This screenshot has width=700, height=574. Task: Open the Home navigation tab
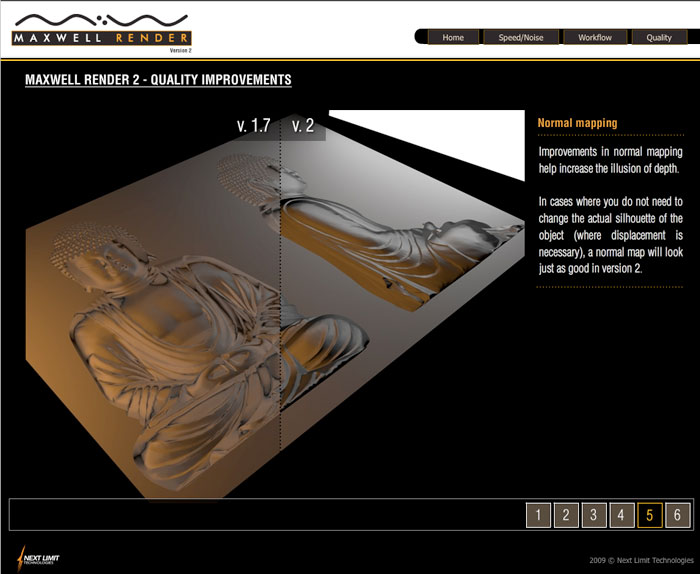pos(453,37)
